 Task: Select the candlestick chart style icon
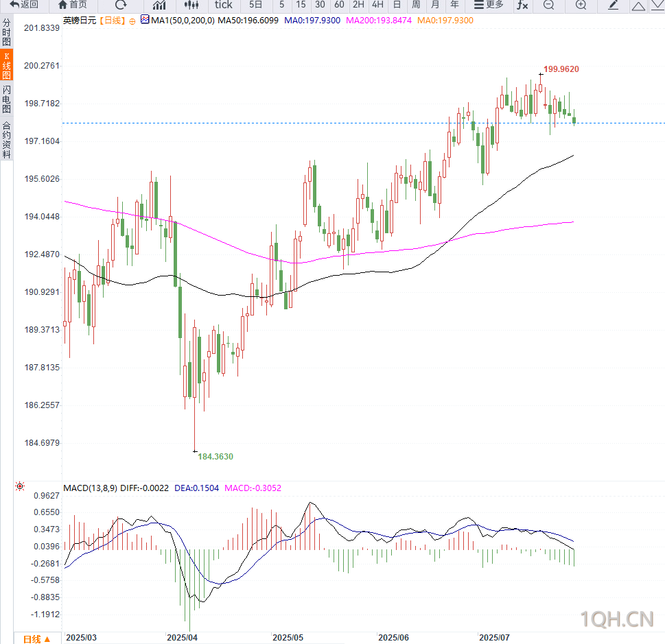[191, 5]
